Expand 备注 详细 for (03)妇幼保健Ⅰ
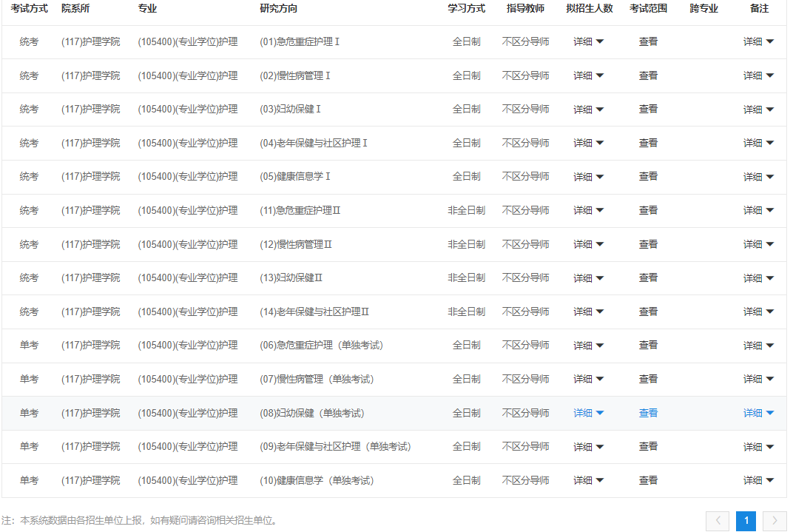 [x=758, y=110]
